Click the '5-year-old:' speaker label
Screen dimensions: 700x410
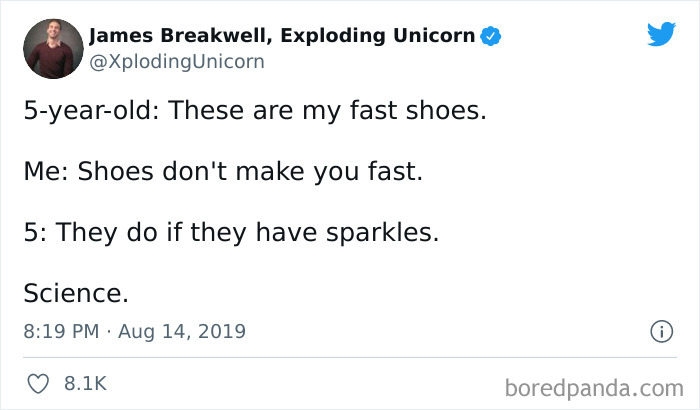click(x=87, y=110)
